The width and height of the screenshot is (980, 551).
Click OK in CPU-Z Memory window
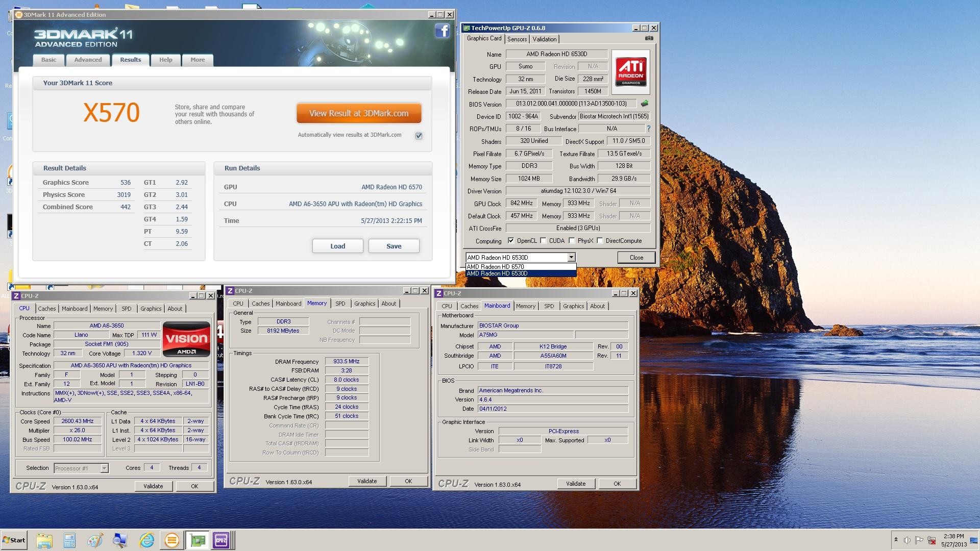pos(408,481)
